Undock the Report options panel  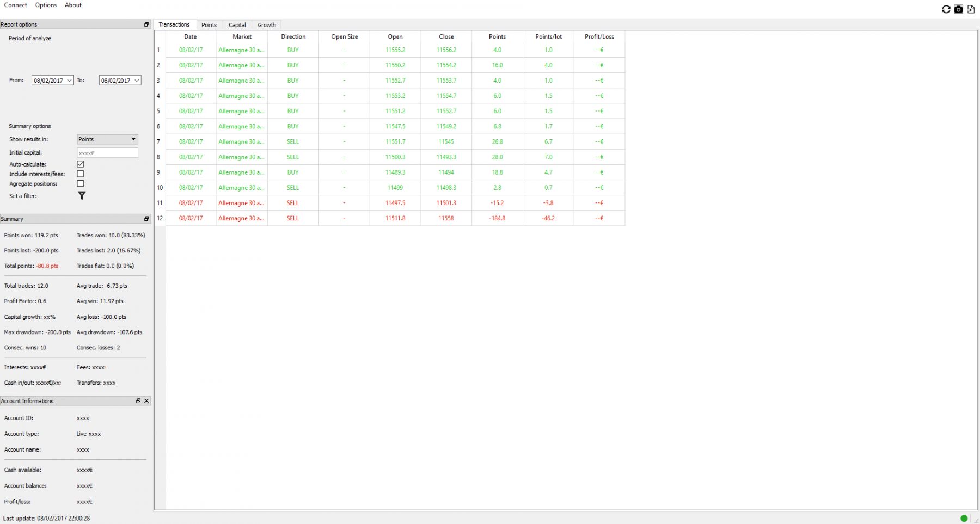point(146,24)
